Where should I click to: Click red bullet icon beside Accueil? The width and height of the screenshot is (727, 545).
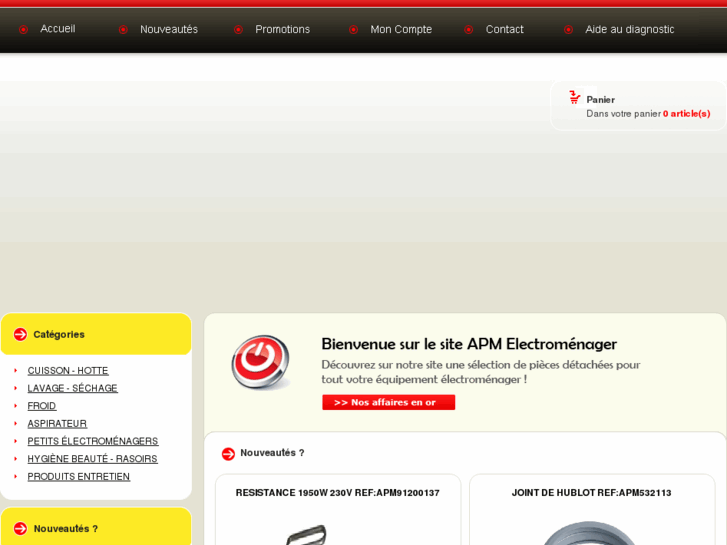coord(23,30)
